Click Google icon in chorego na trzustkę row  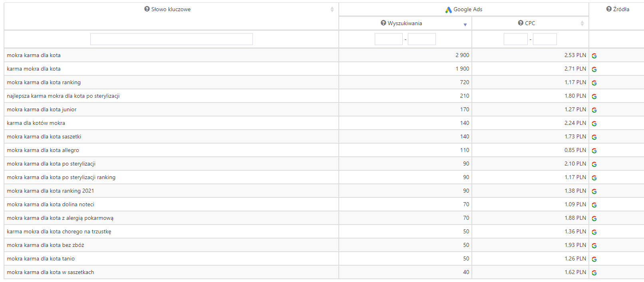(594, 232)
